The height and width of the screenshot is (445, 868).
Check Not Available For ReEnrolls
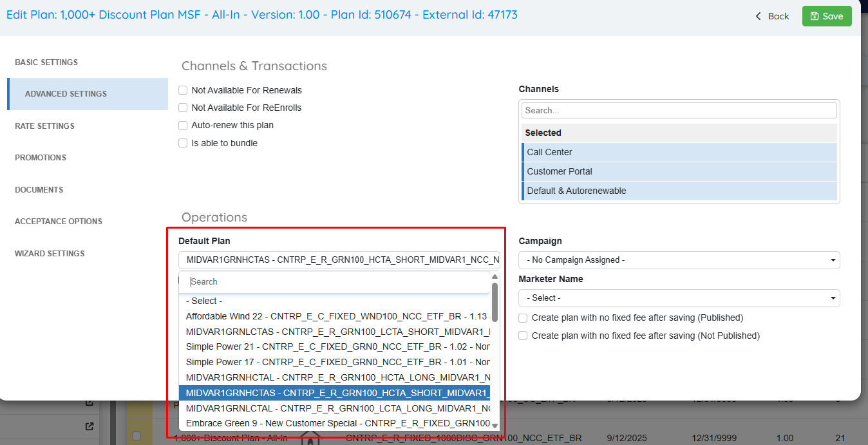pos(184,108)
